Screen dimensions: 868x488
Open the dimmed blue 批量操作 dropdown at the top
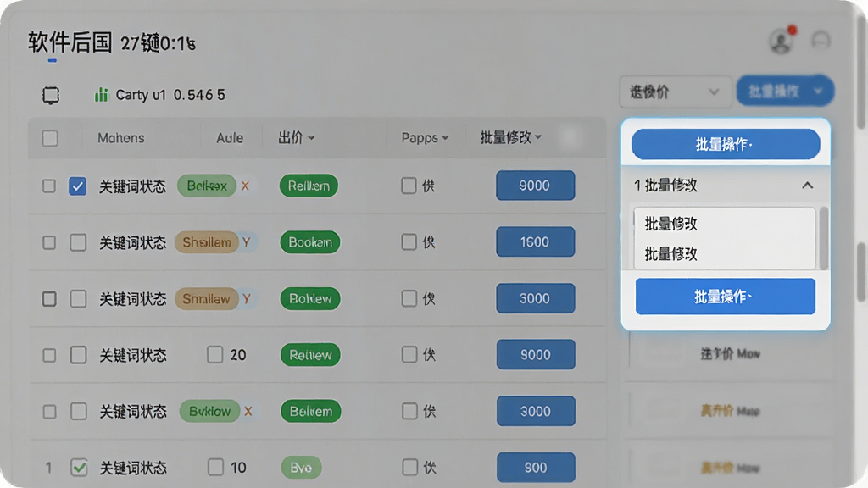785,91
